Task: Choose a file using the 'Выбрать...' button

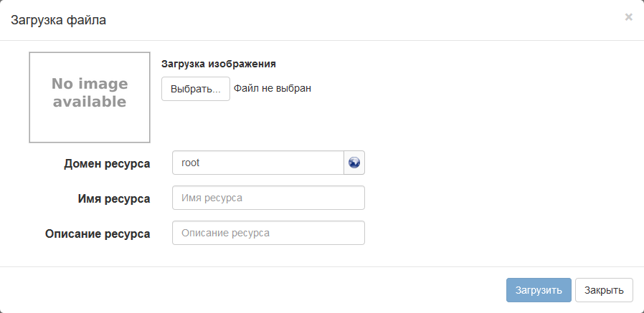Action: pyautogui.click(x=195, y=89)
